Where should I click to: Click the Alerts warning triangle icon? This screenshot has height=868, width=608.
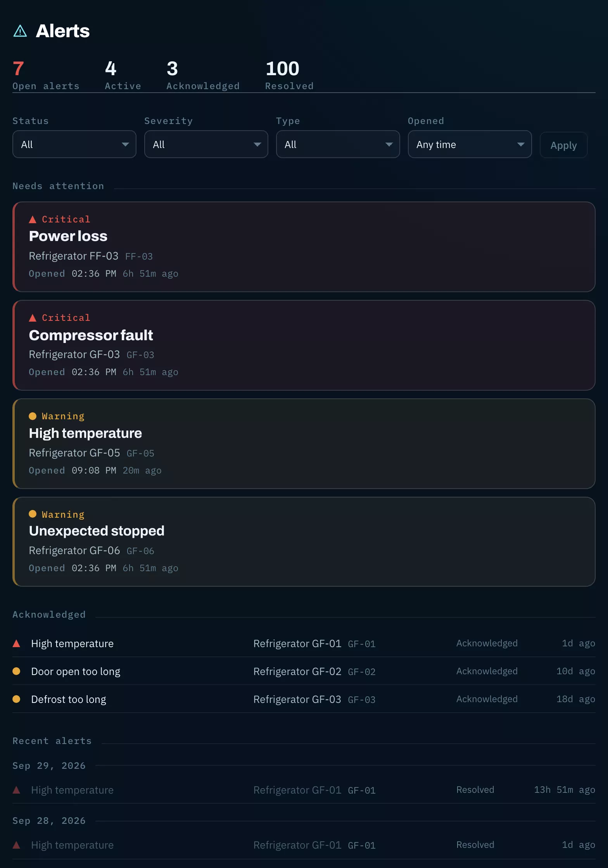(20, 31)
